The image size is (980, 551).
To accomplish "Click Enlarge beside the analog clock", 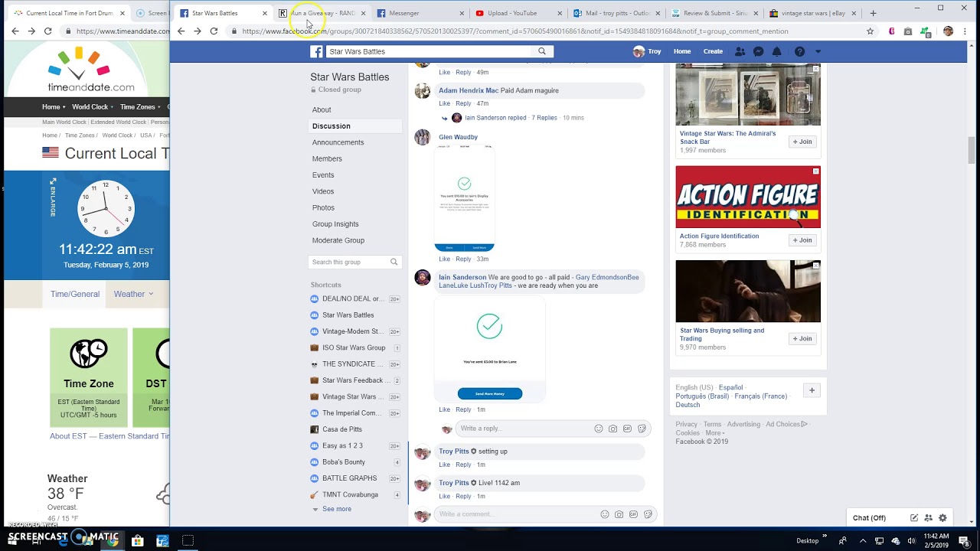I will 53,198.
